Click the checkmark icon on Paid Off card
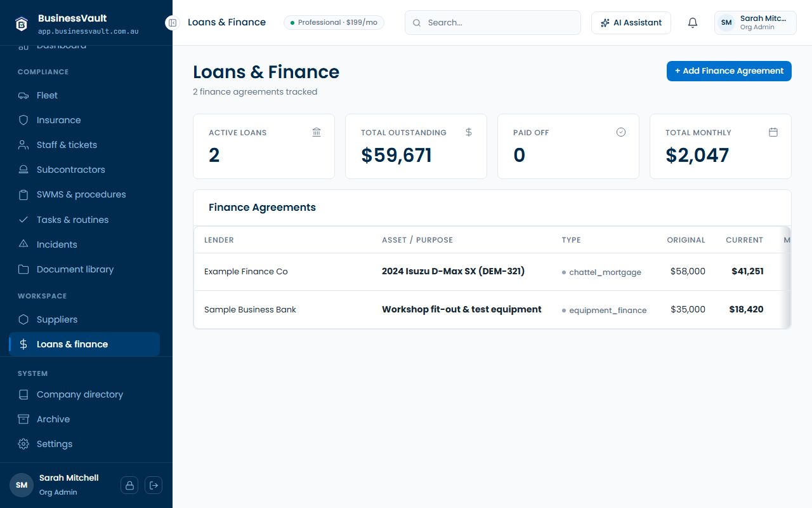 (621, 132)
